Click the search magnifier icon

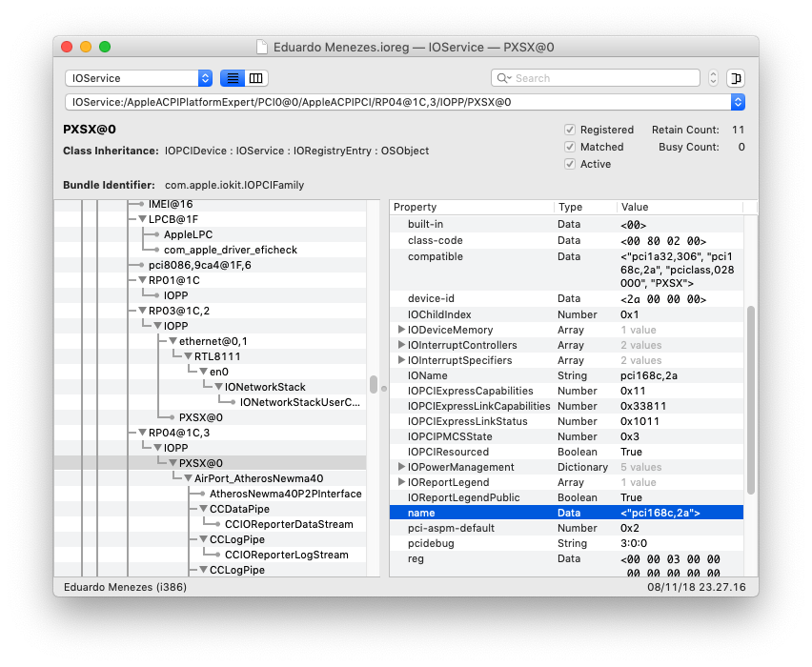click(503, 78)
